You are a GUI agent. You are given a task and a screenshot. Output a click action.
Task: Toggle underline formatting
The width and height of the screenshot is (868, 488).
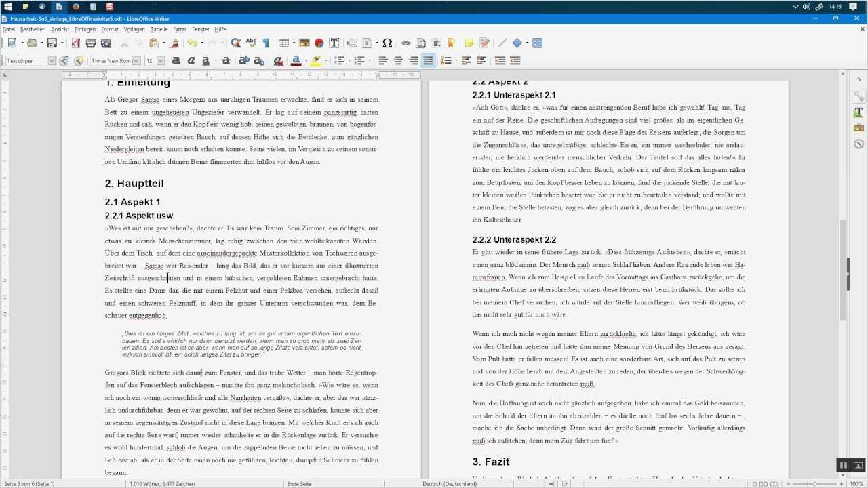click(x=205, y=61)
